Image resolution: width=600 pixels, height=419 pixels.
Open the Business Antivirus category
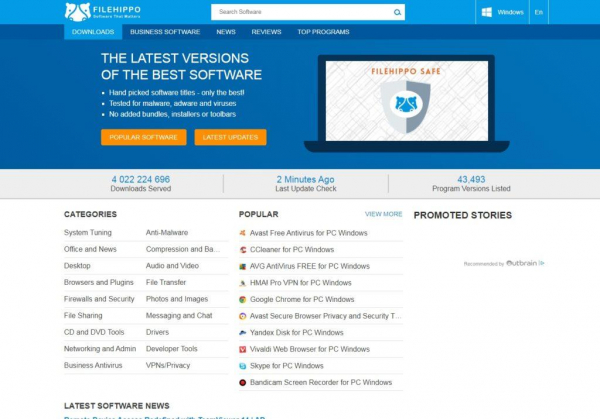coord(93,365)
